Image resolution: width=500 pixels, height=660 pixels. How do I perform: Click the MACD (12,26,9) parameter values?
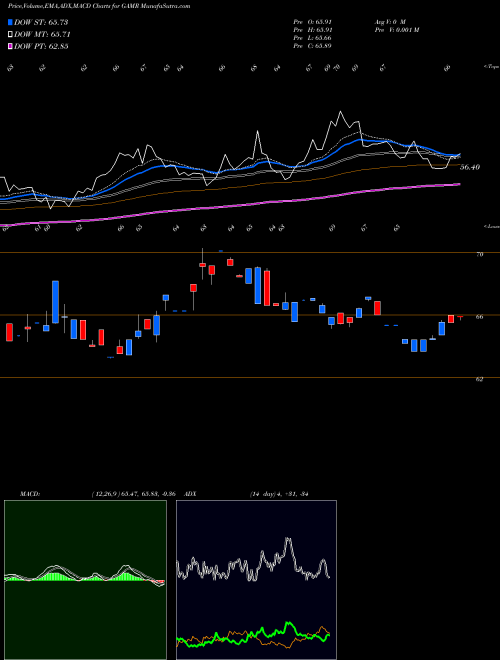(x=133, y=494)
